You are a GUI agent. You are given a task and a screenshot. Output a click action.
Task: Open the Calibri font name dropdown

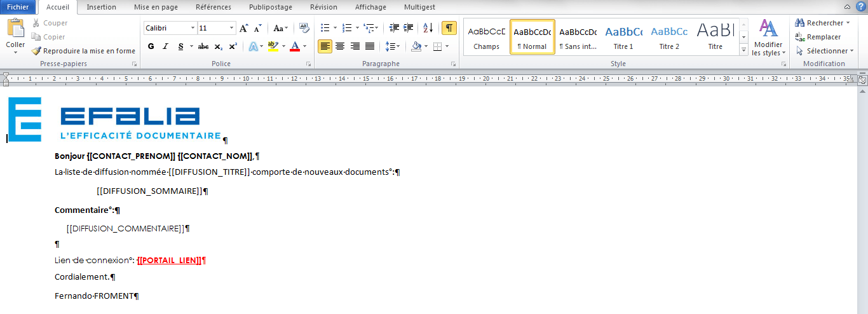[x=193, y=28]
